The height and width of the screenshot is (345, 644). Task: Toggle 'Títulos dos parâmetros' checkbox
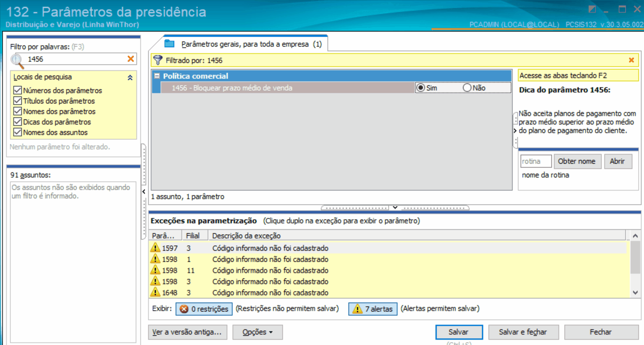[17, 101]
